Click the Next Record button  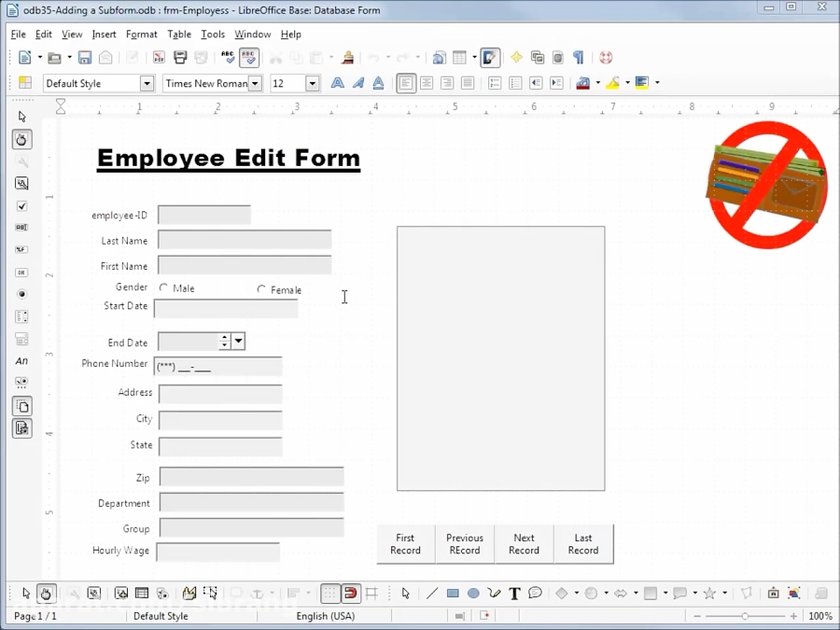click(524, 544)
